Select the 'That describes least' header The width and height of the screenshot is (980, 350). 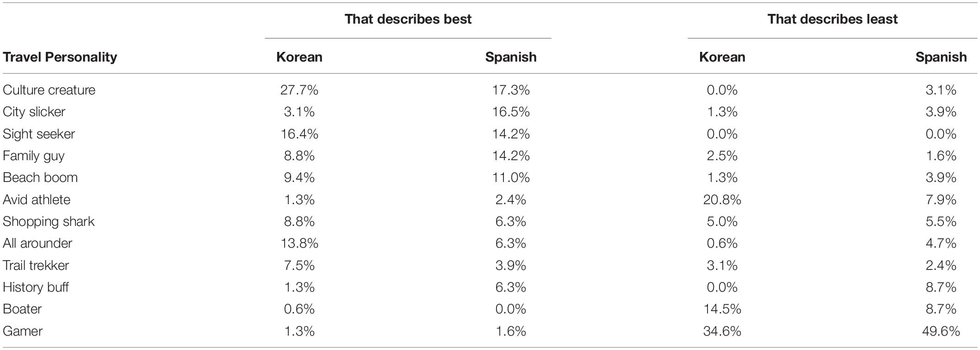pyautogui.click(x=832, y=19)
